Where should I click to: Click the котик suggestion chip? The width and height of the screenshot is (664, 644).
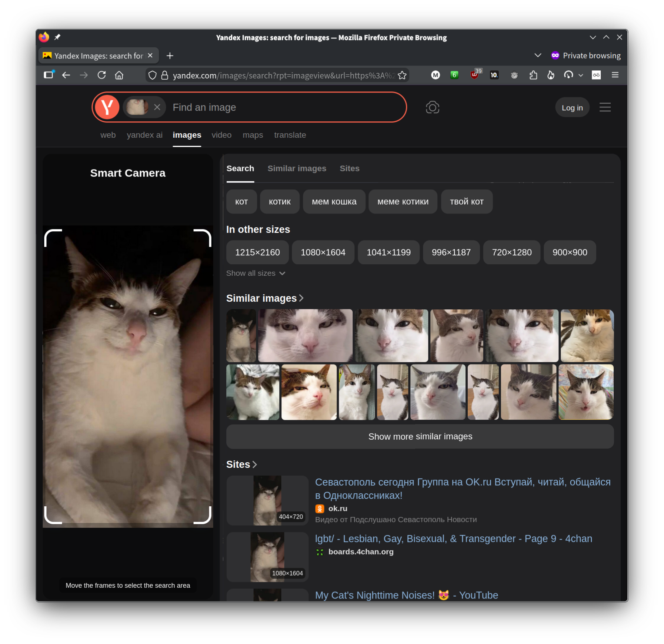point(280,202)
